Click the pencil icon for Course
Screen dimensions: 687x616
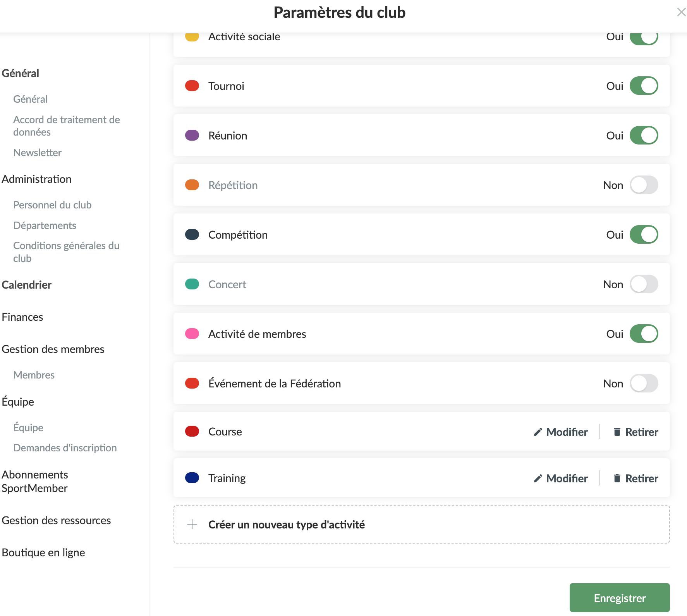[538, 432]
